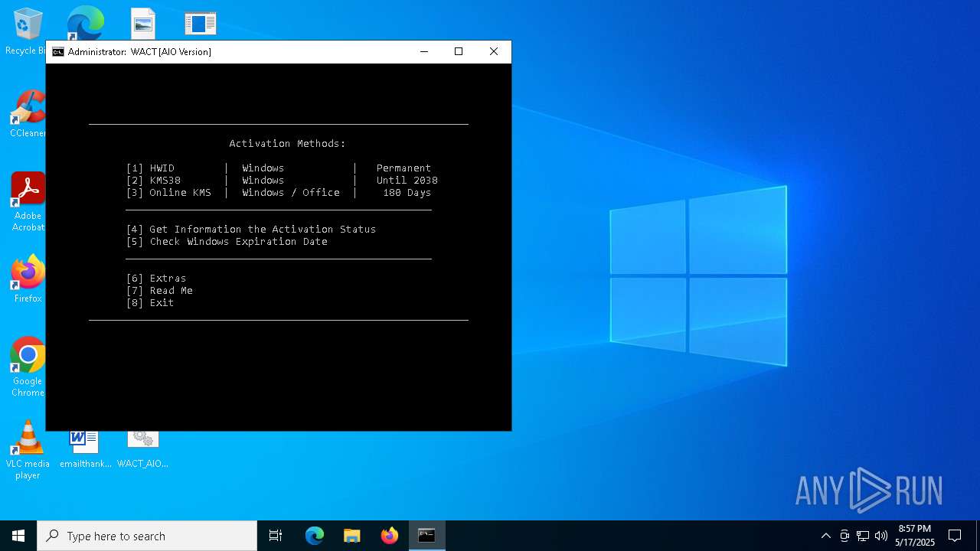980x551 pixels.
Task: Click 'Get Information the Activation Status' line
Action: [251, 230]
